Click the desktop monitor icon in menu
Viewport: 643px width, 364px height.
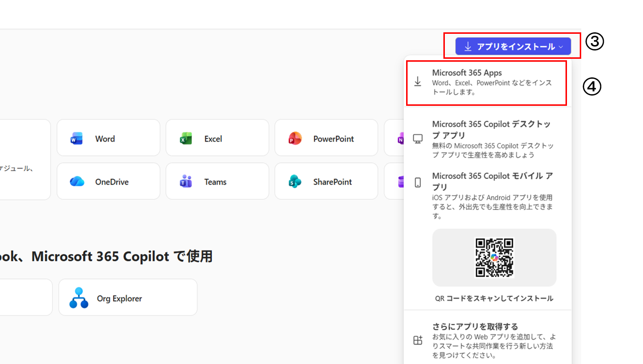coord(418,139)
